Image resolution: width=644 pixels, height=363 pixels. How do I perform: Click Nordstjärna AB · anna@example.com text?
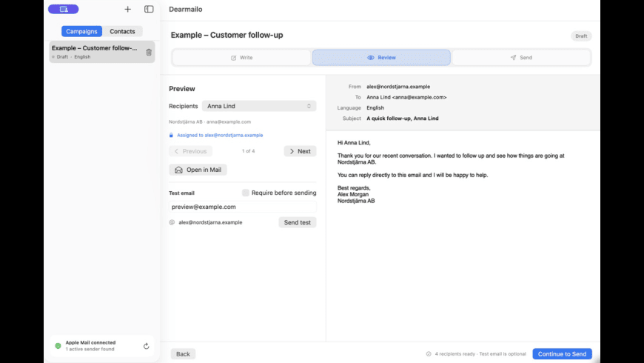click(210, 122)
